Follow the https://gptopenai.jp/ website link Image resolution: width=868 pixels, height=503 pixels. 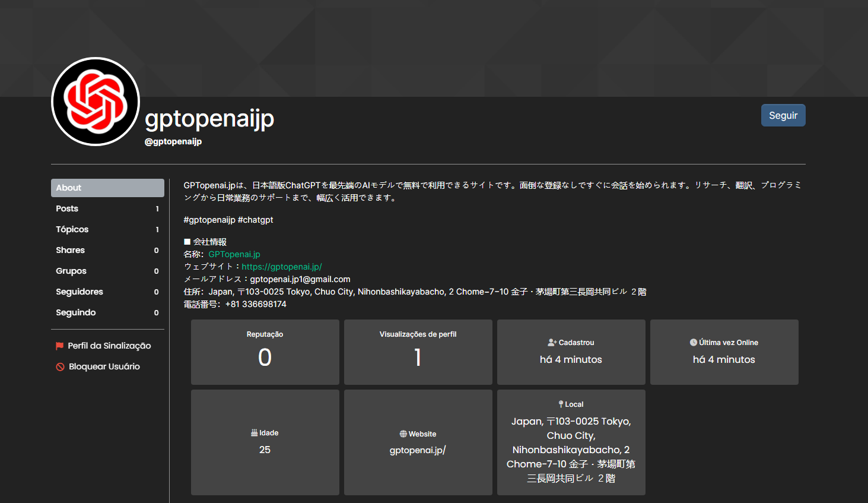pos(282,267)
